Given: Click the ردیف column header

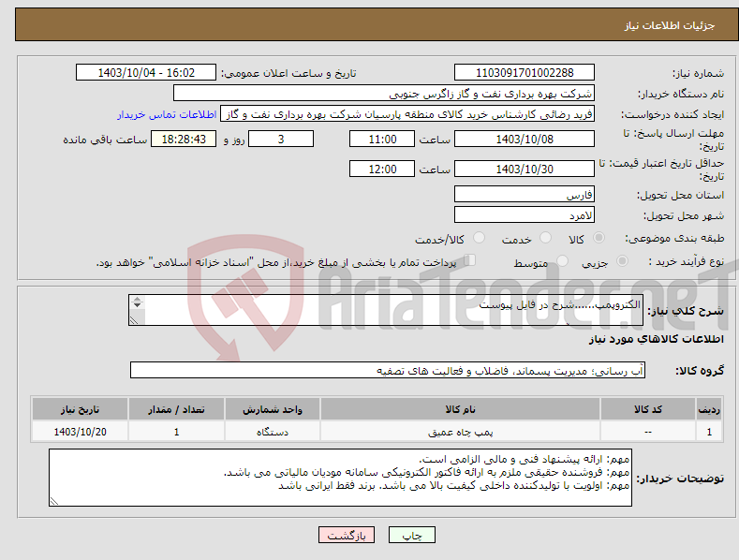Looking at the screenshot, I should coord(709,409).
